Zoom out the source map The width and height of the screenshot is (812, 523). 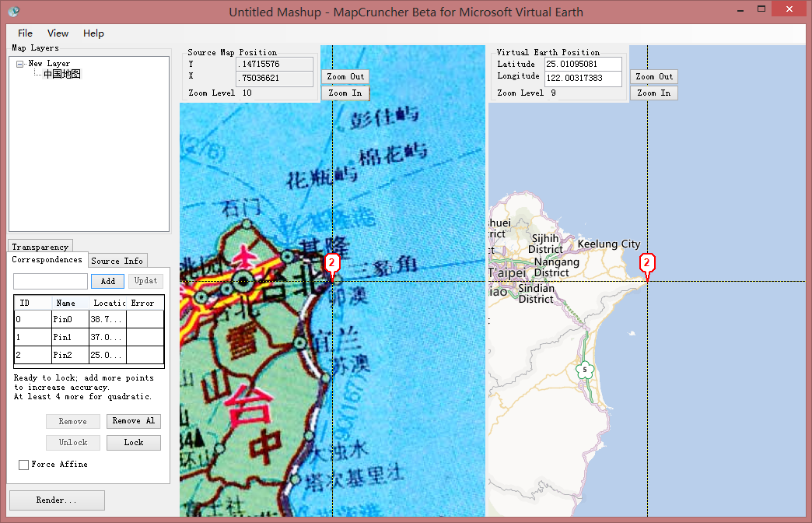point(345,77)
